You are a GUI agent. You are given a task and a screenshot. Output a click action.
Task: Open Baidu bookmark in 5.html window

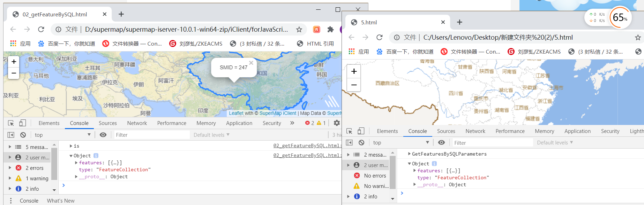pyautogui.click(x=405, y=52)
